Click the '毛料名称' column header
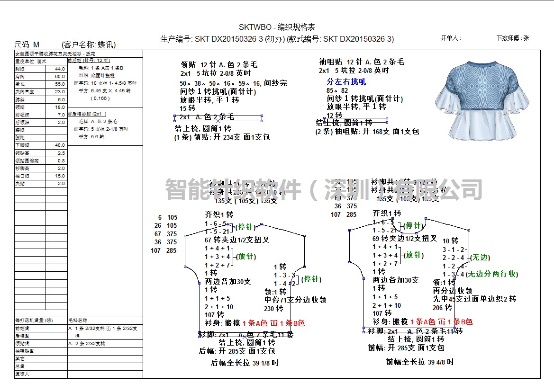This screenshot has height=392, width=554. [x=77, y=321]
